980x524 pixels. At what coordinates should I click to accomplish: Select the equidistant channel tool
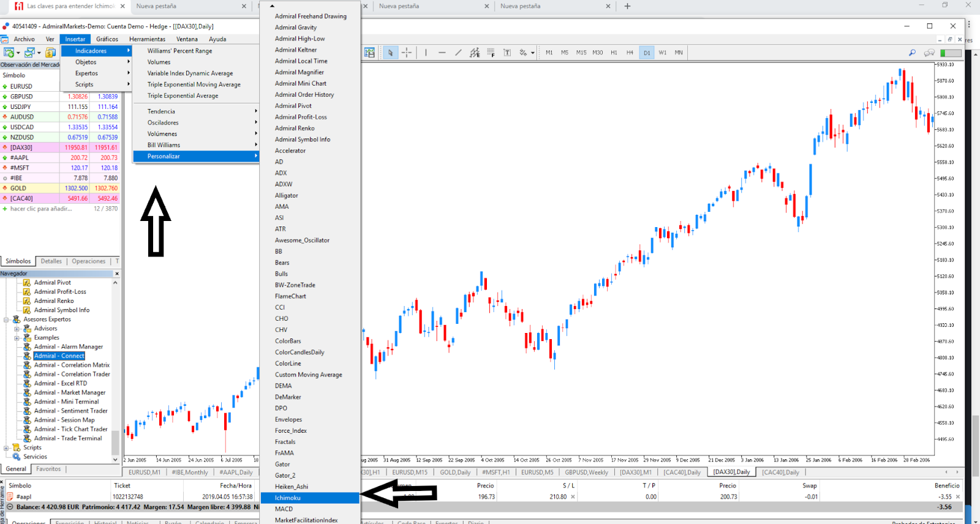(475, 53)
